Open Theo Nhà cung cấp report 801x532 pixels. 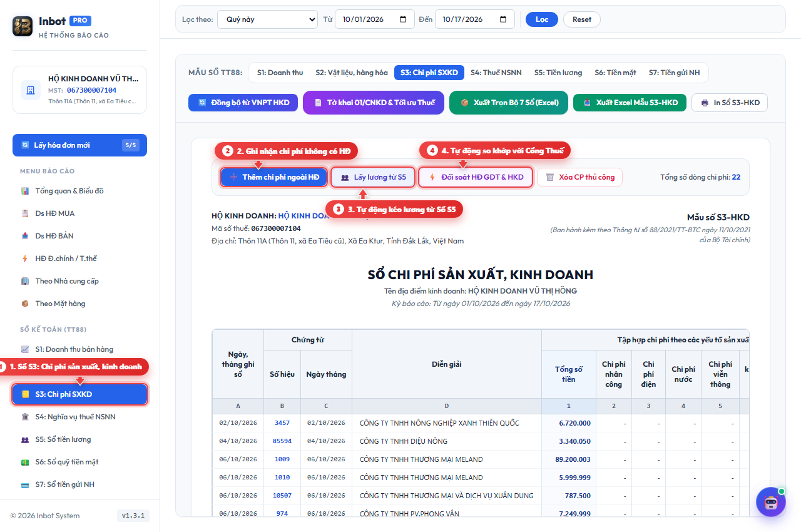point(79,281)
